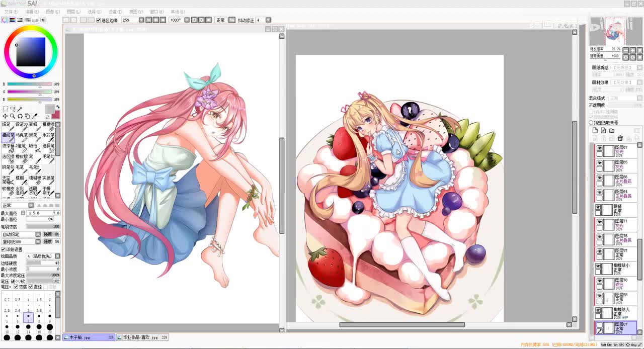Choose the move layer tool
Screen dimensions: 644x349
click(5, 116)
